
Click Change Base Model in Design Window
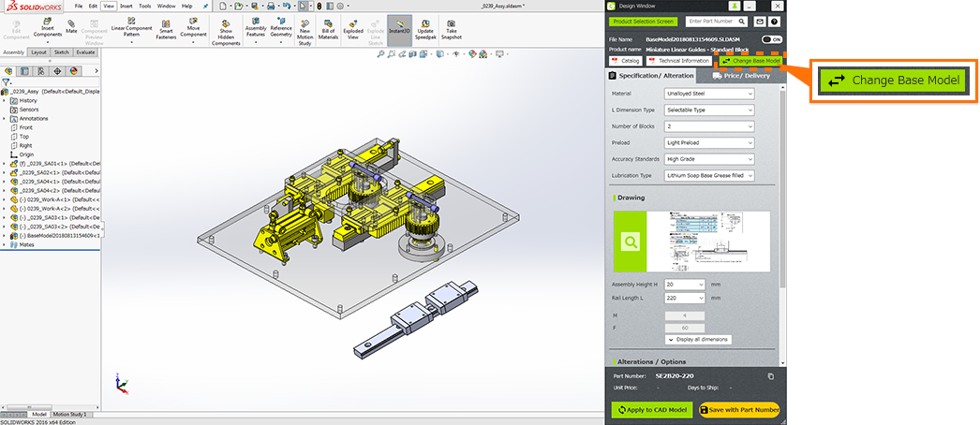click(750, 61)
